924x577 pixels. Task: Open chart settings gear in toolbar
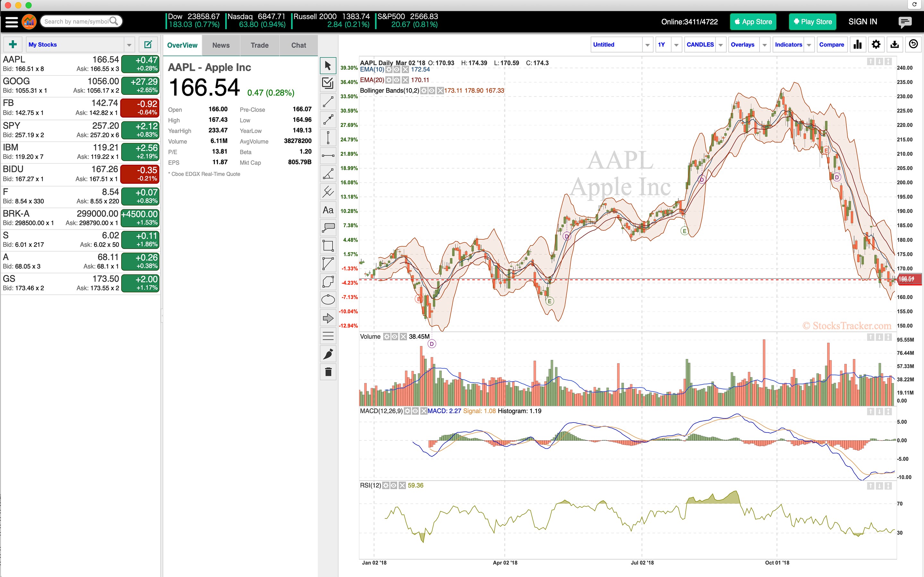point(876,45)
